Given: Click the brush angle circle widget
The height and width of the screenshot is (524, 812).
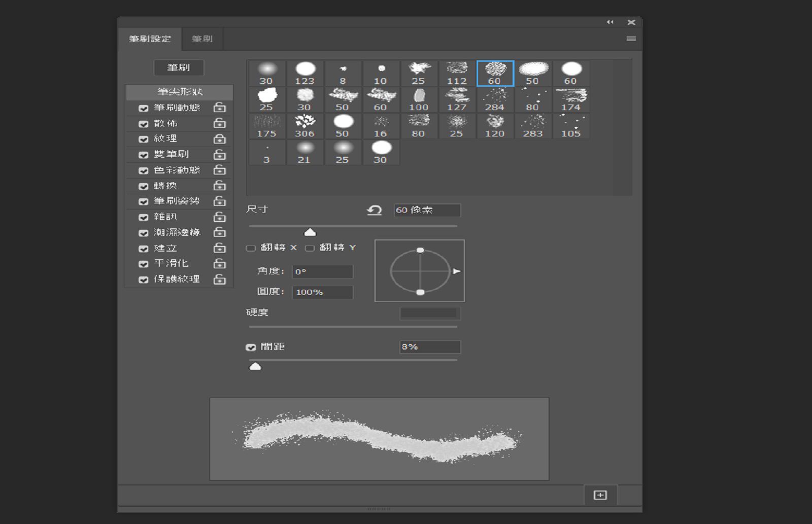Looking at the screenshot, I should pyautogui.click(x=420, y=271).
